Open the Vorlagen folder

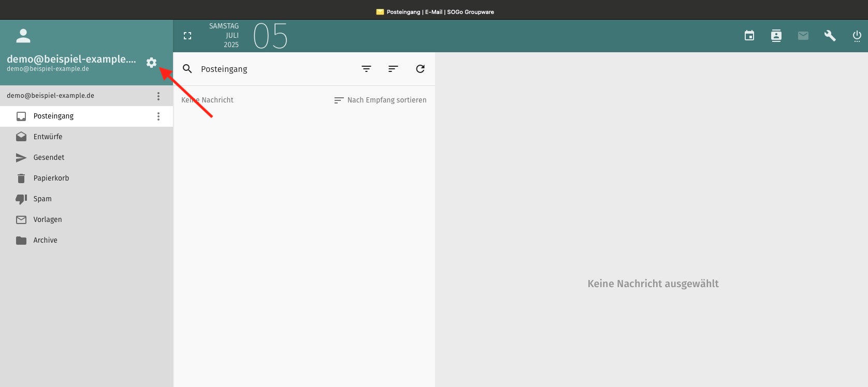click(x=86, y=220)
